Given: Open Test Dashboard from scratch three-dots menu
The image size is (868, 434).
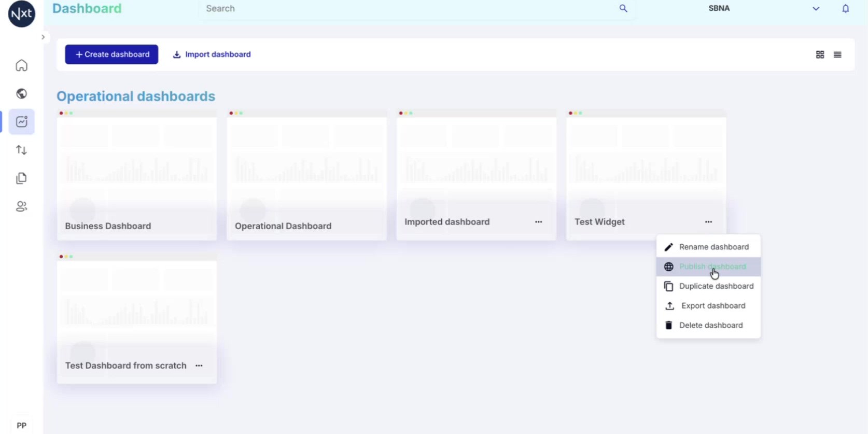Looking at the screenshot, I should coord(199,366).
